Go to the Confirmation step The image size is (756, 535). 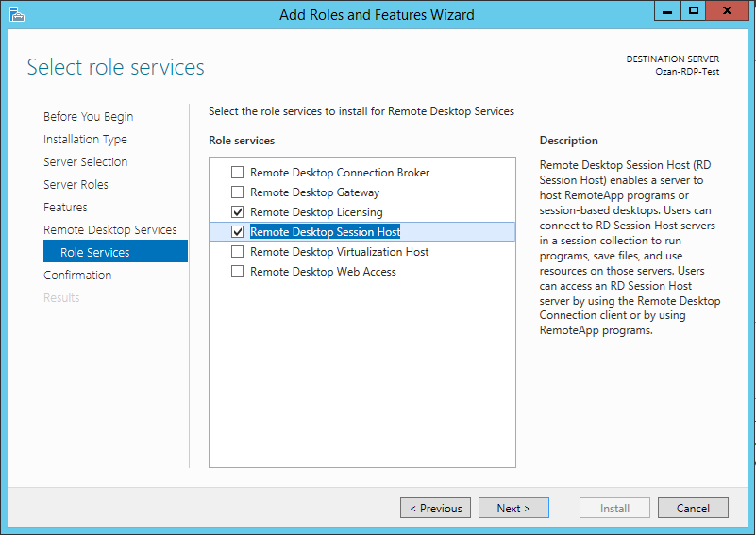pos(77,276)
